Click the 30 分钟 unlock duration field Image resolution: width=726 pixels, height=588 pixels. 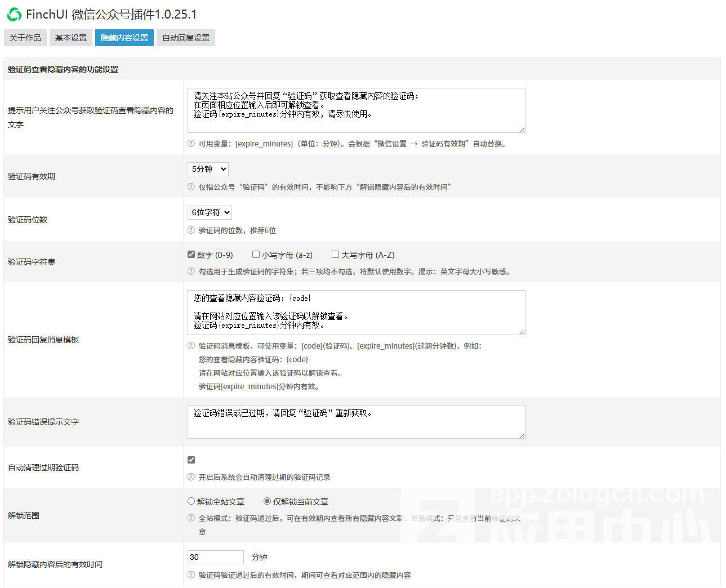point(215,557)
